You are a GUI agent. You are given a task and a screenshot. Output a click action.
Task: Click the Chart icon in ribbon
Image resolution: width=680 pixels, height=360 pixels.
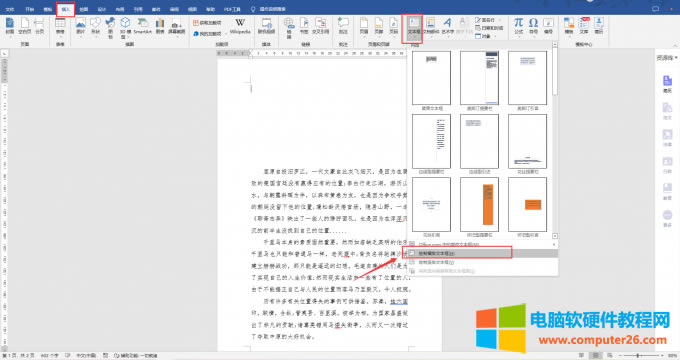[160, 26]
